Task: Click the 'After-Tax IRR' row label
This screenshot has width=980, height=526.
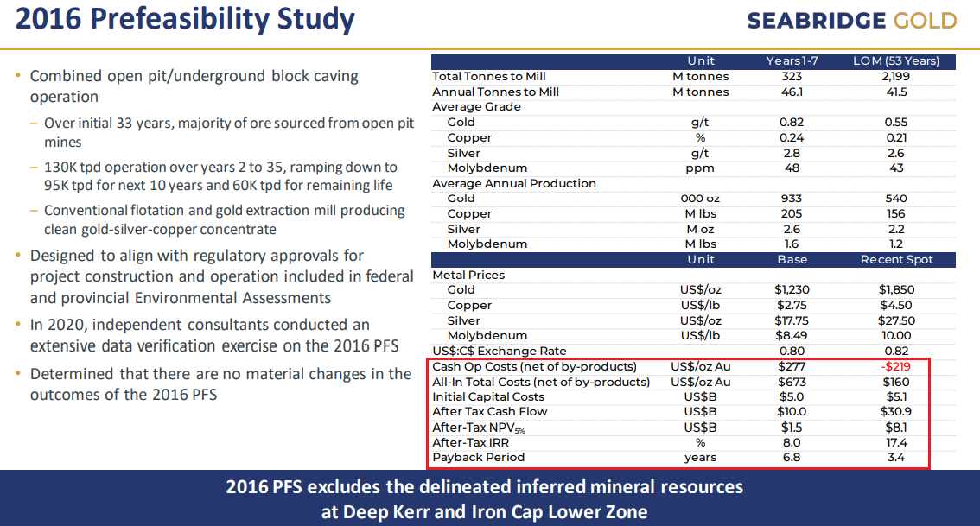Action: (x=470, y=442)
